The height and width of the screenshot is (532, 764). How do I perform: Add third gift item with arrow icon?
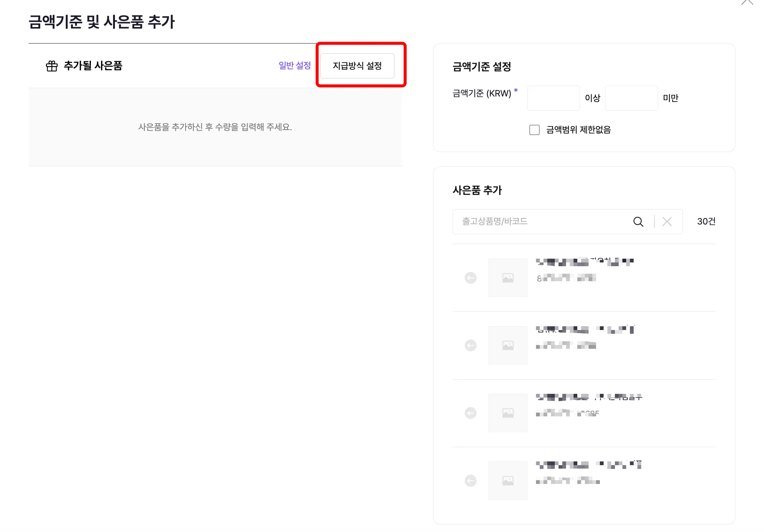click(470, 413)
